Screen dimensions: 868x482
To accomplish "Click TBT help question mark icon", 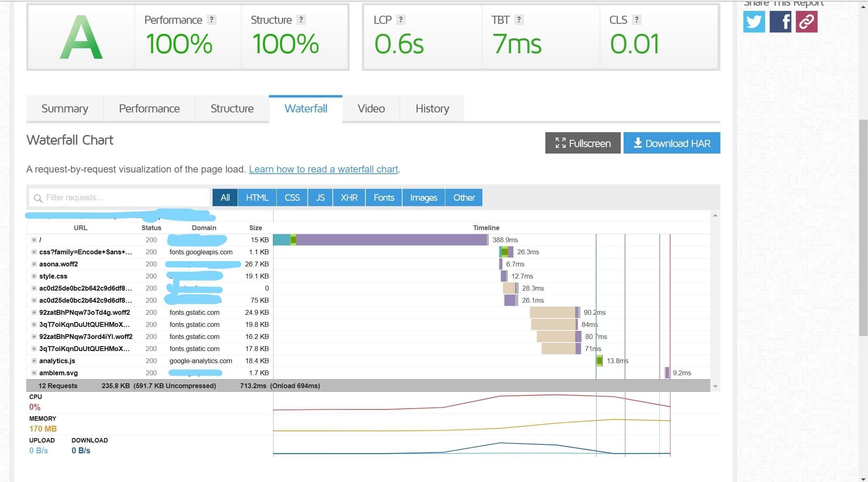I will pyautogui.click(x=519, y=20).
